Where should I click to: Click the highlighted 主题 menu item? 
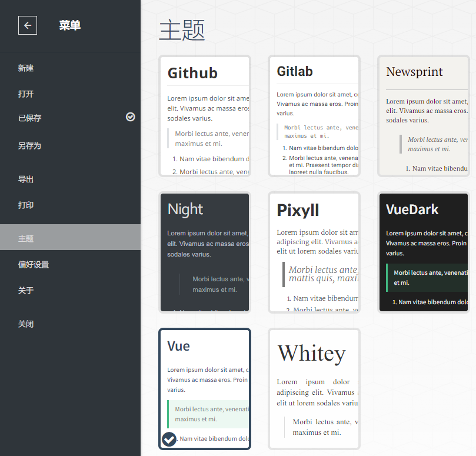[70, 237]
